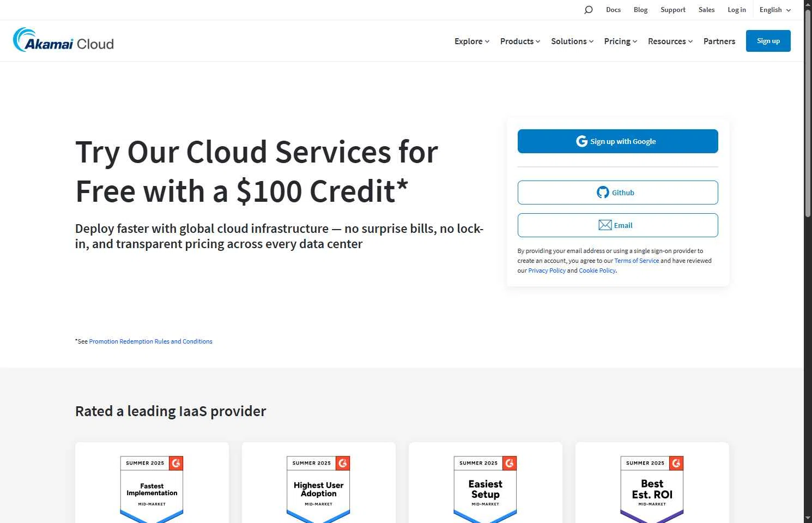Viewport: 812px width, 523px height.
Task: Click the Akamai Cloud logo
Action: (63, 40)
